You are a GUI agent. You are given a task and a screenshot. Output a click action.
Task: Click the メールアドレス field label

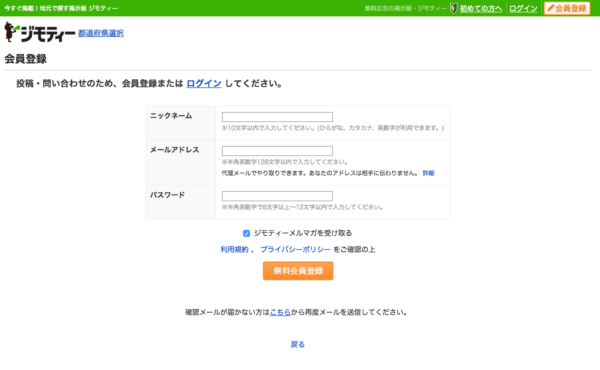174,150
